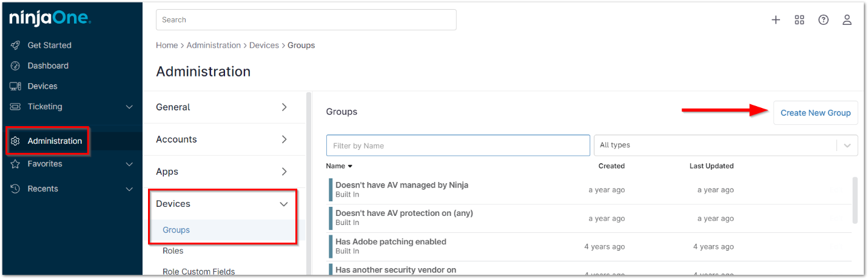868x279 pixels.
Task: Select Groups under Devices
Action: click(177, 230)
